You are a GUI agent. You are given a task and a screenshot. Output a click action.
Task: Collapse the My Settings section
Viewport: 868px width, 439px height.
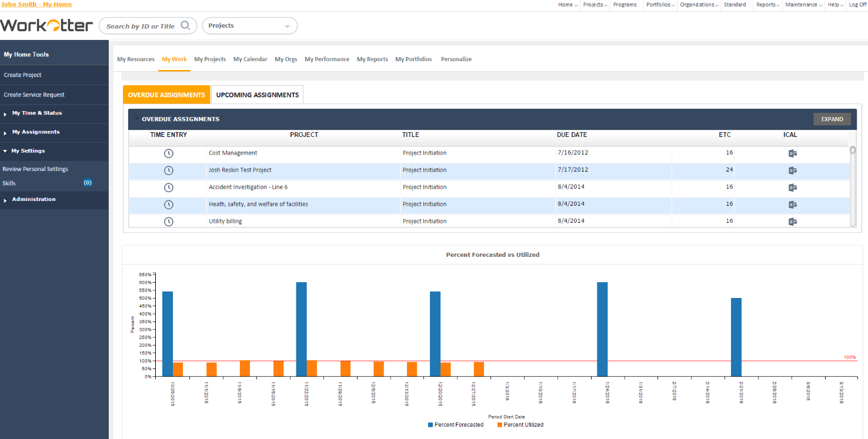tap(28, 151)
